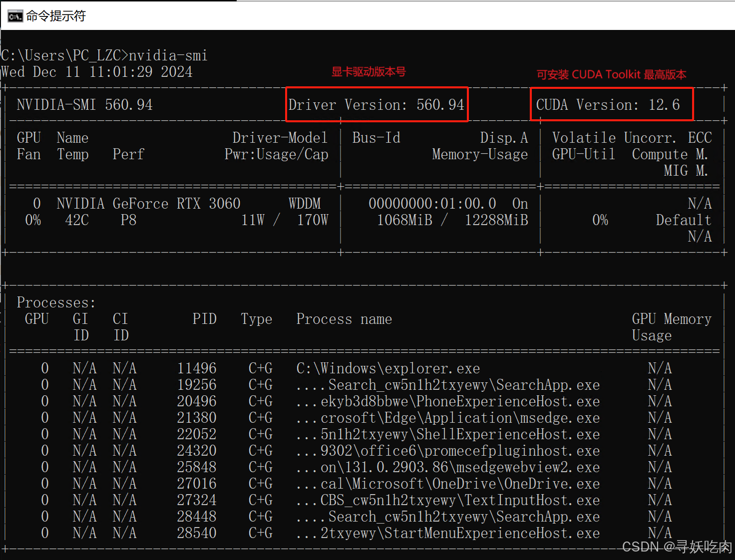Click the Volatile Uncorr. ECC header
The image size is (735, 560).
(632, 138)
